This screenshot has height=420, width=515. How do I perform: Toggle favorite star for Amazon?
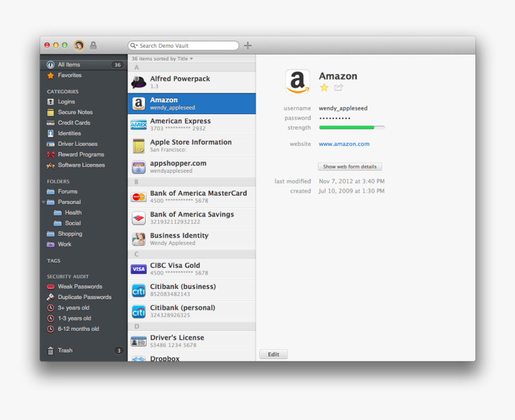324,87
